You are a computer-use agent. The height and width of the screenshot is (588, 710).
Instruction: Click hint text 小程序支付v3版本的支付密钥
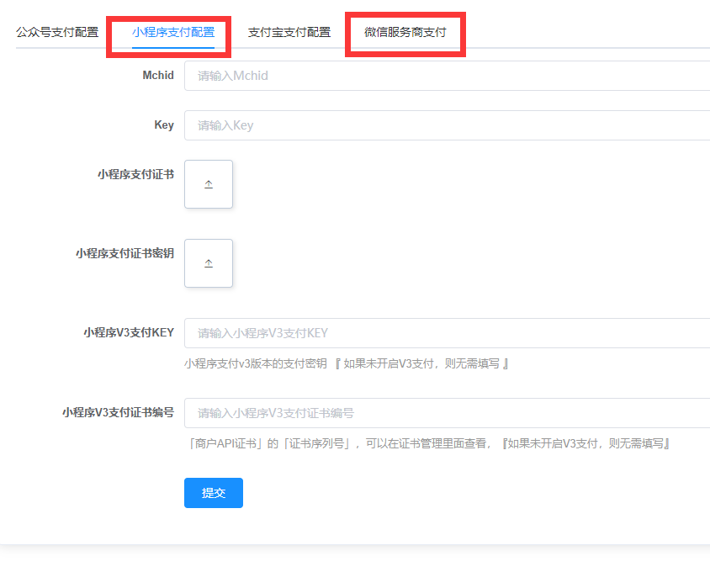pos(256,363)
